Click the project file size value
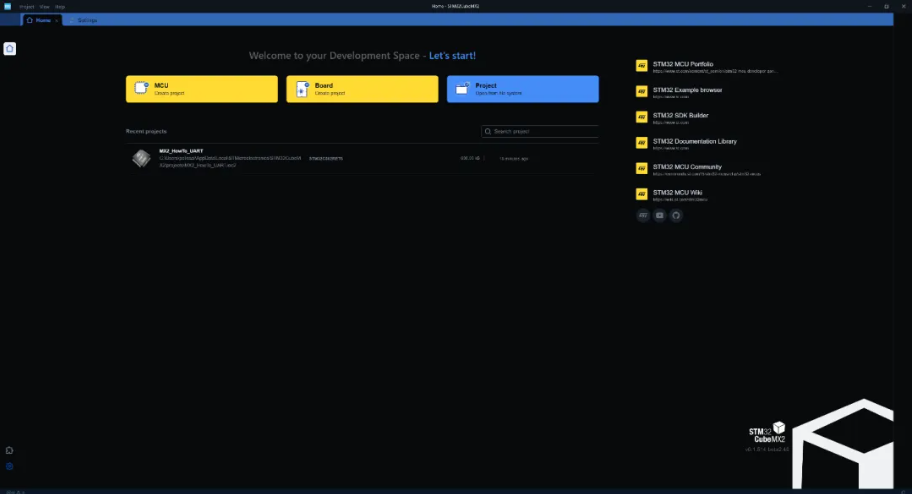This screenshot has width=912, height=494. [x=470, y=158]
